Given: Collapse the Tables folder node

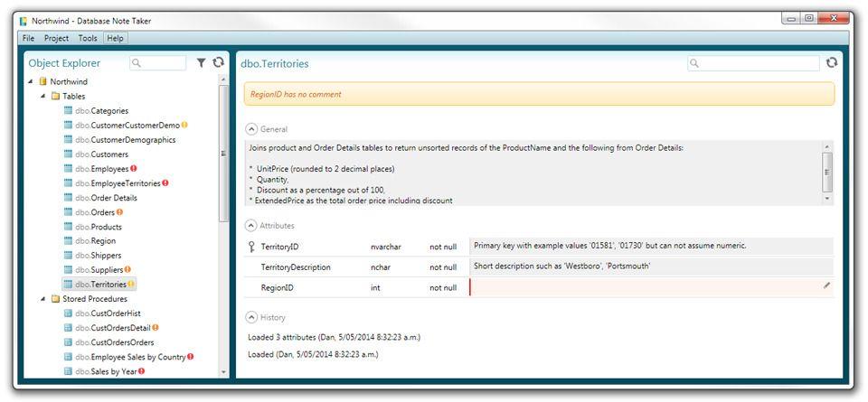Looking at the screenshot, I should [43, 97].
